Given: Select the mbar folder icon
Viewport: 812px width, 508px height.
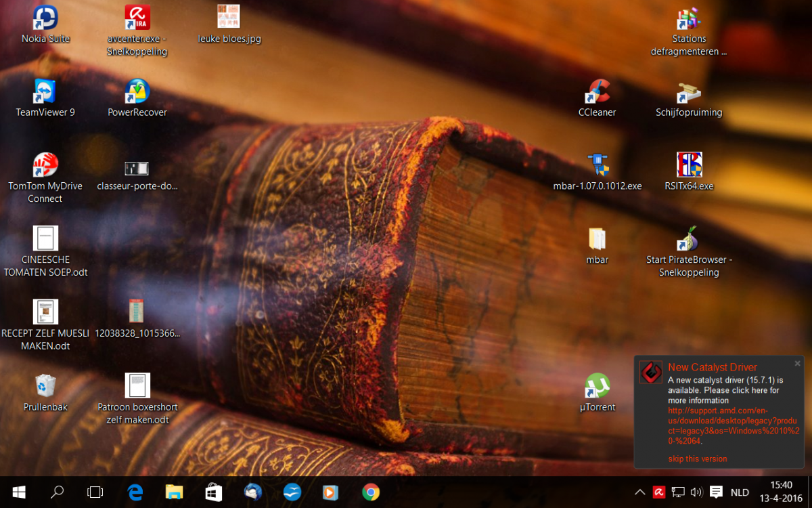Looking at the screenshot, I should 597,238.
